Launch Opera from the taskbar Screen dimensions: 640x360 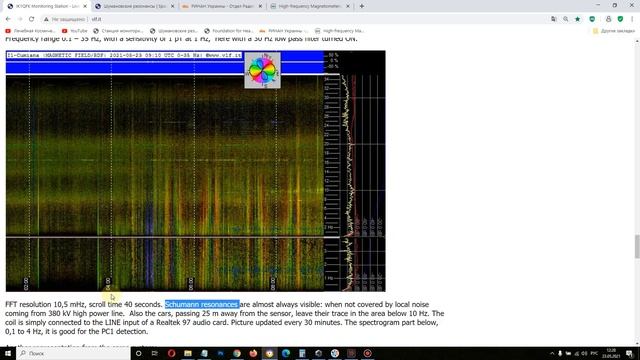[x=171, y=353]
